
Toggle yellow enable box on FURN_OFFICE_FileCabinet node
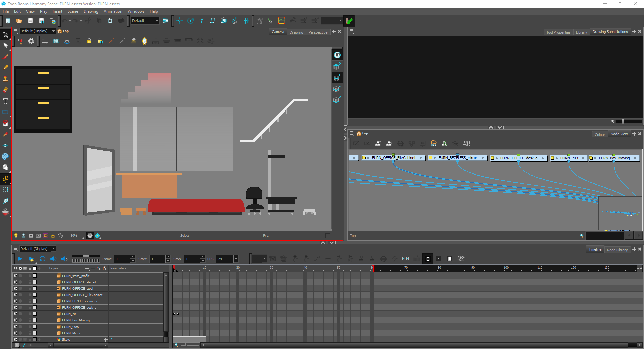(364, 158)
